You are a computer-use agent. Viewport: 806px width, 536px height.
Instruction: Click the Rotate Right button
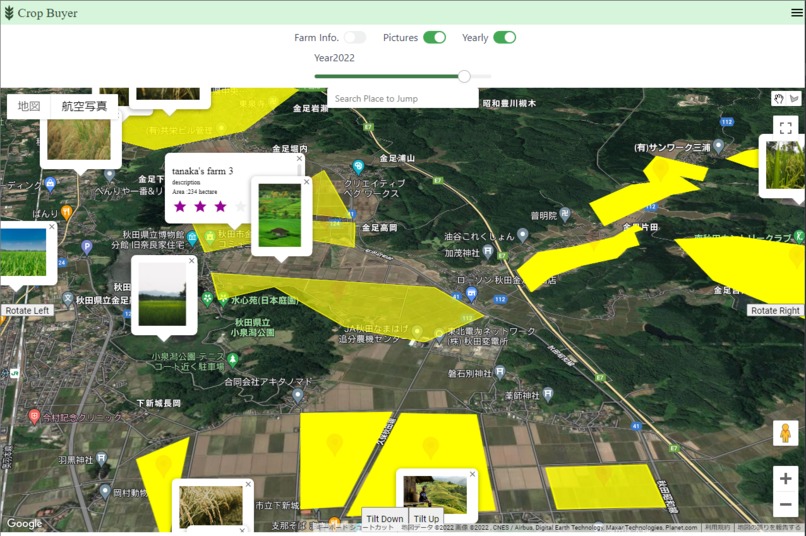[775, 310]
